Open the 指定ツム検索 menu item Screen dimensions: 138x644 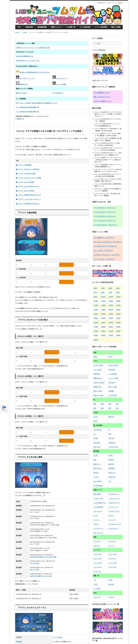(116, 27)
